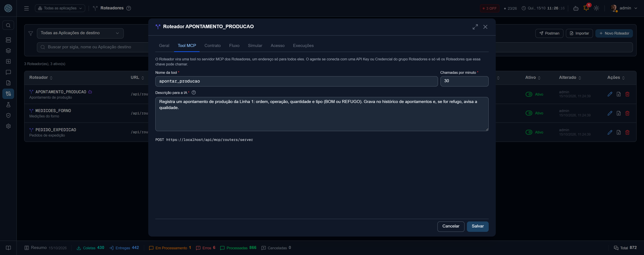Click the Importar button

tap(579, 33)
